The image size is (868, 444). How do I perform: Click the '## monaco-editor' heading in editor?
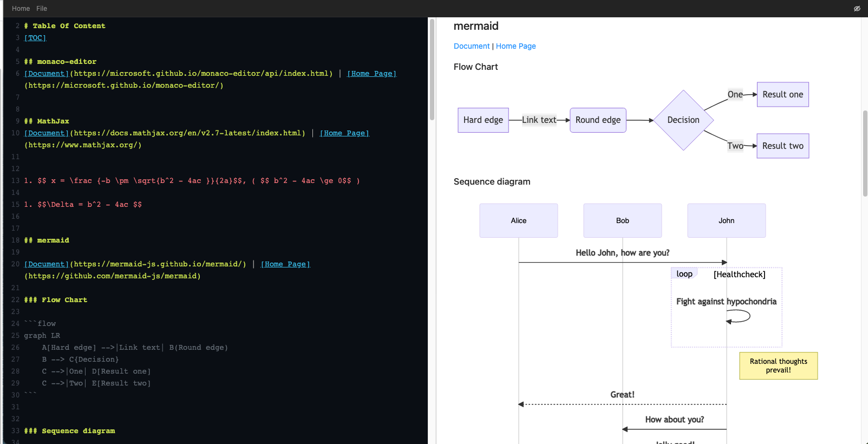[61, 62]
